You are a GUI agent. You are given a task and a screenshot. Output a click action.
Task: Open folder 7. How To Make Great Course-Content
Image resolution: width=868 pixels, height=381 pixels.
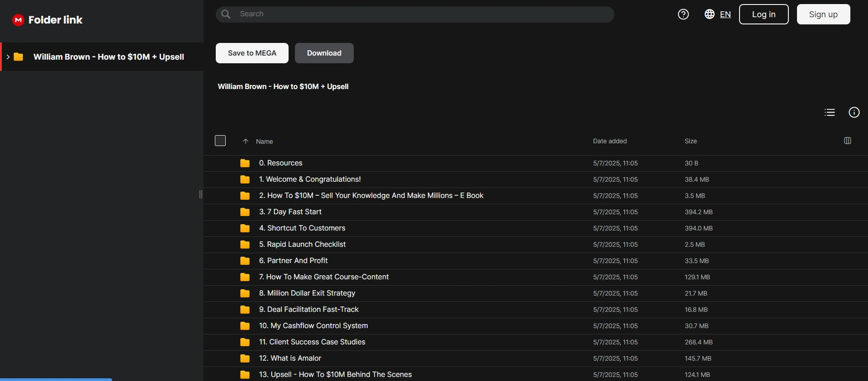(x=324, y=277)
